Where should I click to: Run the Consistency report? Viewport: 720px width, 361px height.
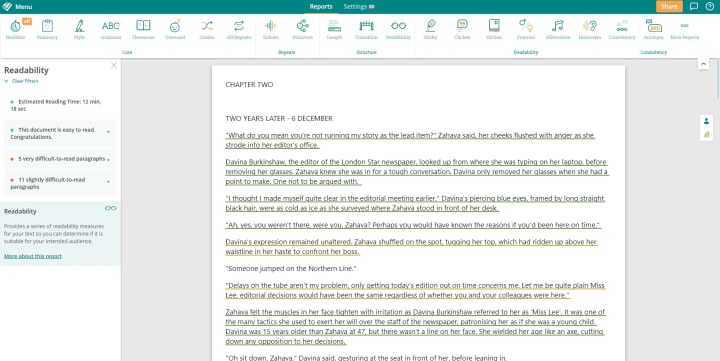622,29
